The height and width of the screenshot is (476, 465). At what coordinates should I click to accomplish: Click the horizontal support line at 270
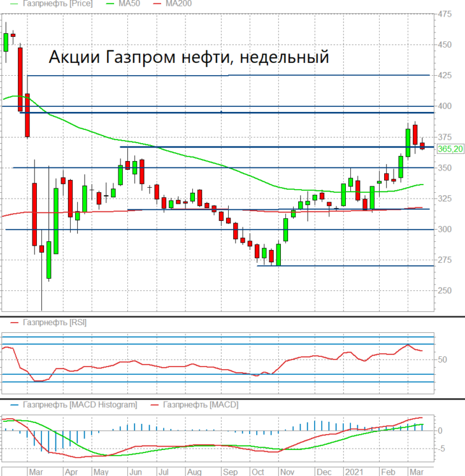(x=345, y=266)
